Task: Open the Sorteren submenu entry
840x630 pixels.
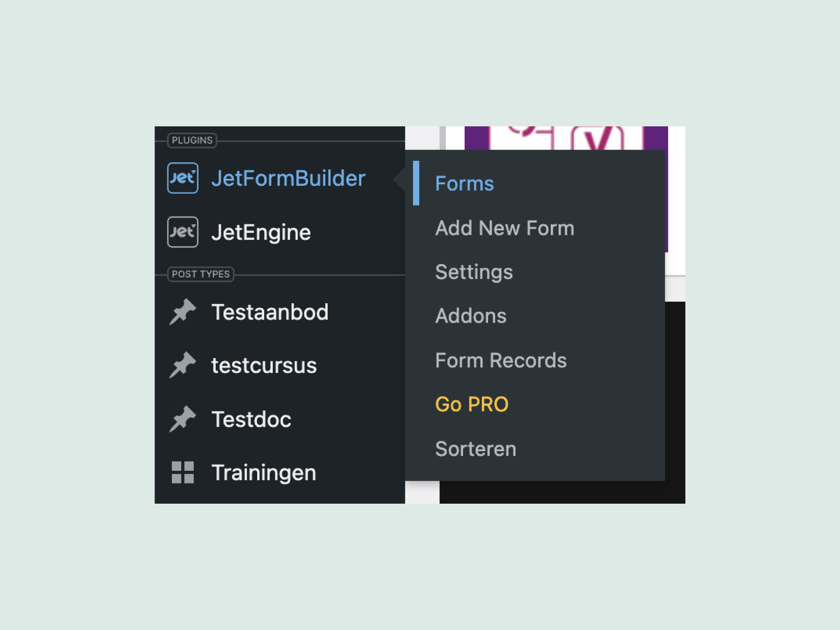Action: coord(476,449)
